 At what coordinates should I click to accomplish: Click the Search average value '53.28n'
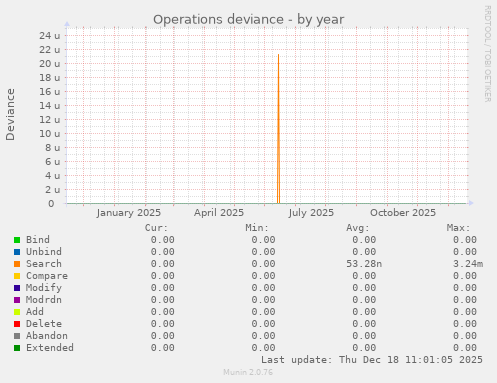pos(364,264)
